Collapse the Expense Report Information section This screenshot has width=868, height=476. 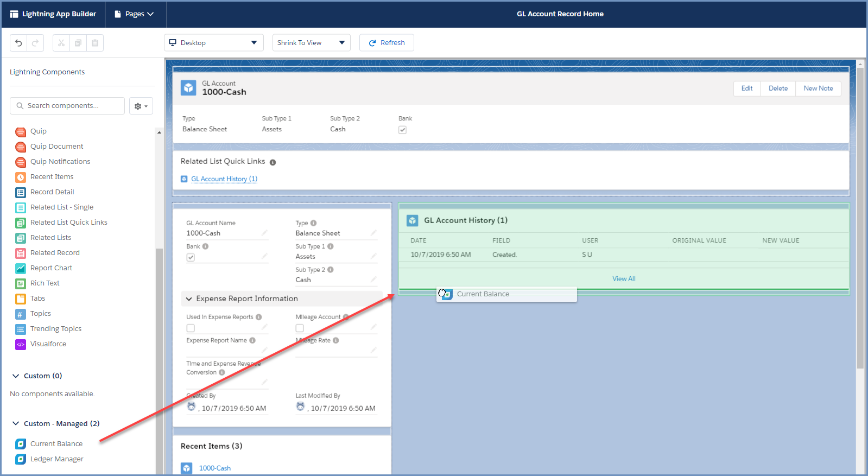pos(189,299)
